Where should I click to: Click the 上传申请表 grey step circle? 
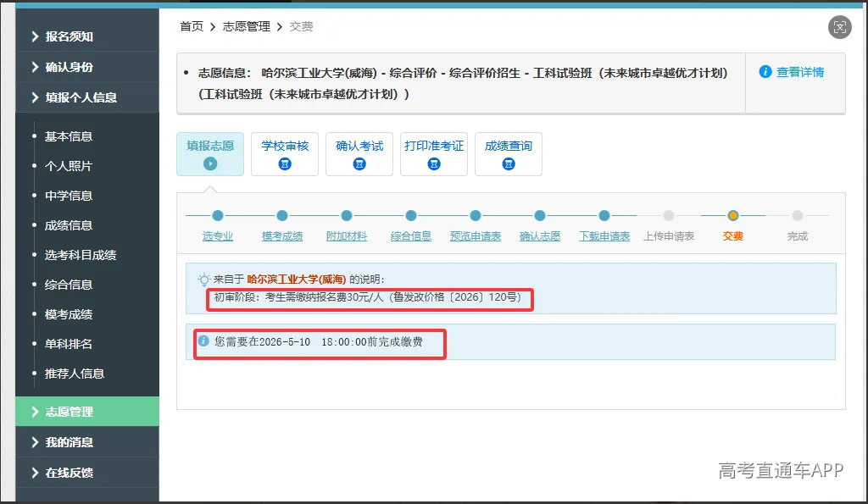coord(669,216)
